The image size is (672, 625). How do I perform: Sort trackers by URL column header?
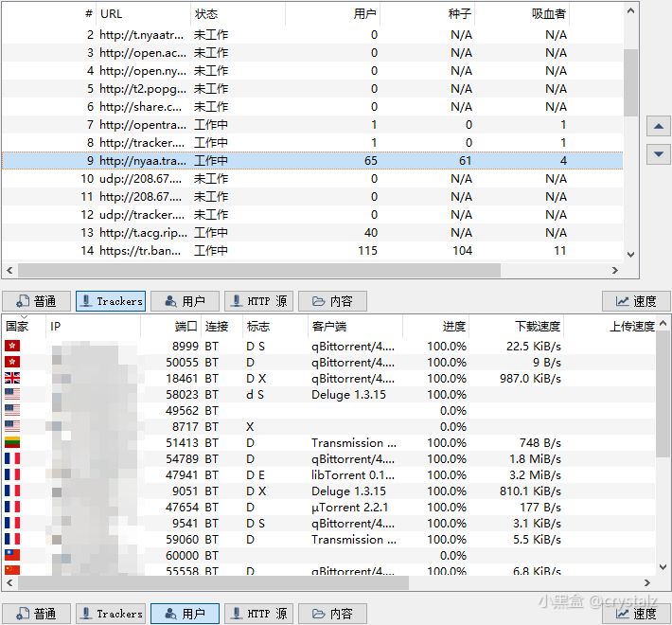[143, 13]
